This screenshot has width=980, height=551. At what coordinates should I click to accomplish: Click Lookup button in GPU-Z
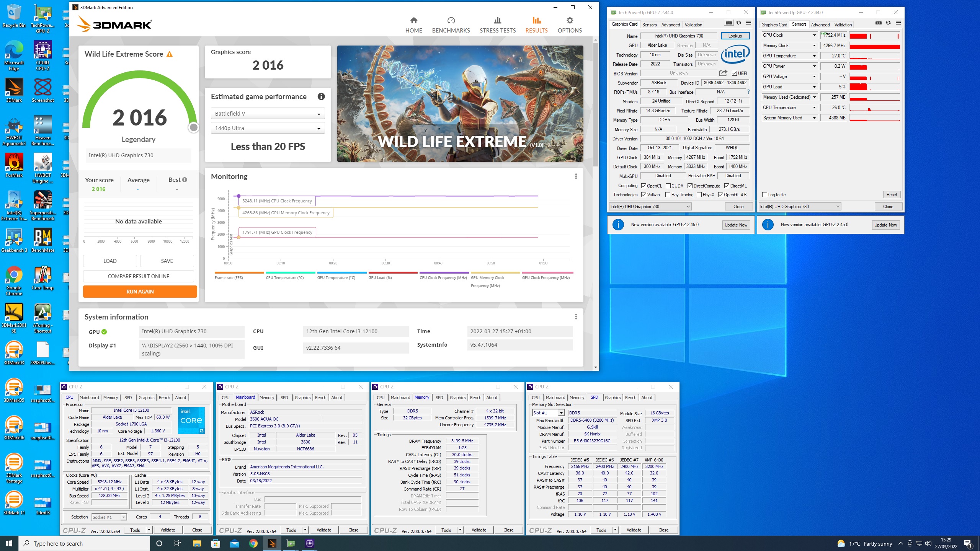[x=735, y=36]
